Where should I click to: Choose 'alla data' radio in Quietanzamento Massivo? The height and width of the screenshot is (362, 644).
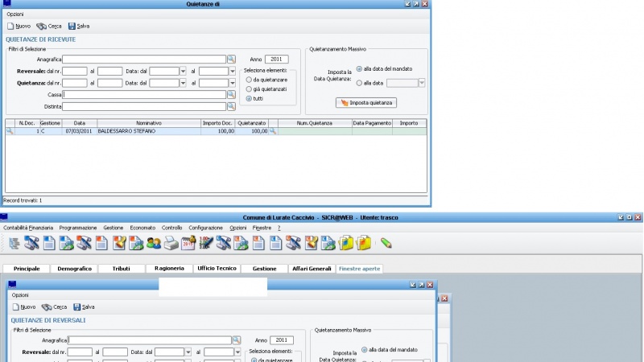[359, 82]
